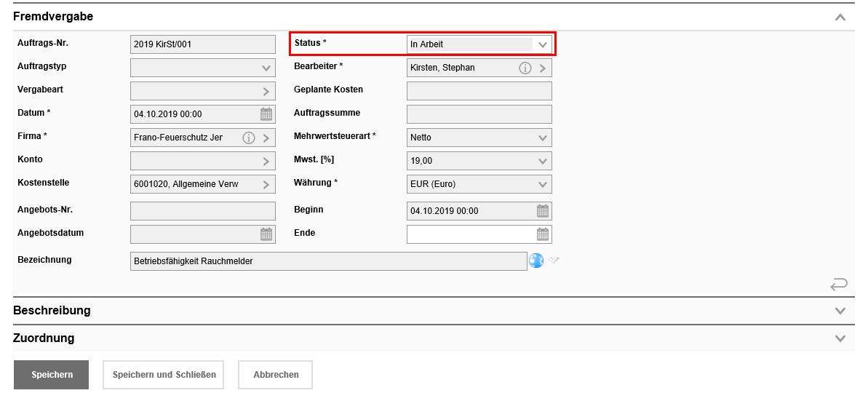Show info for Firma Frano-Feuerschutz
This screenshot has height=393, width=868.
point(248,138)
